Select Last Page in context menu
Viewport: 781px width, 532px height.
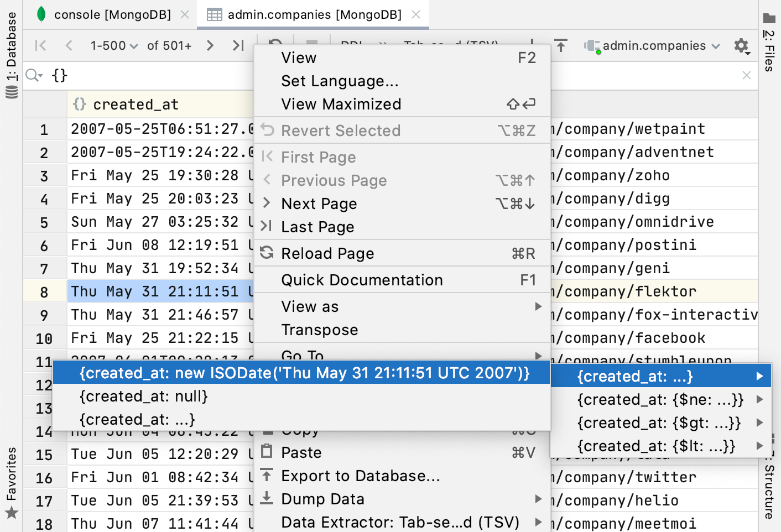tap(402, 227)
